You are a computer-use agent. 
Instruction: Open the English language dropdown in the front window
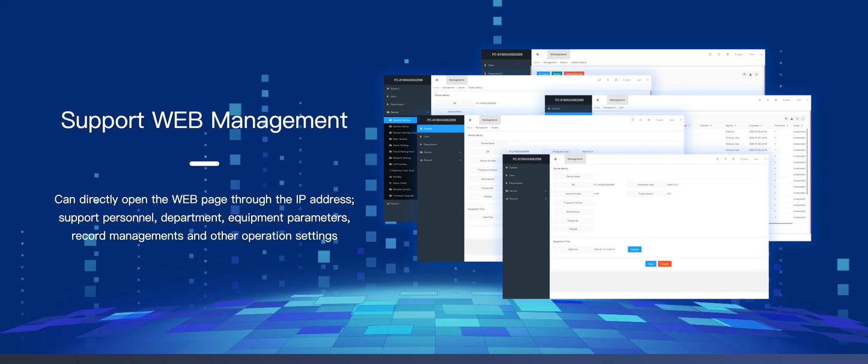tap(744, 159)
